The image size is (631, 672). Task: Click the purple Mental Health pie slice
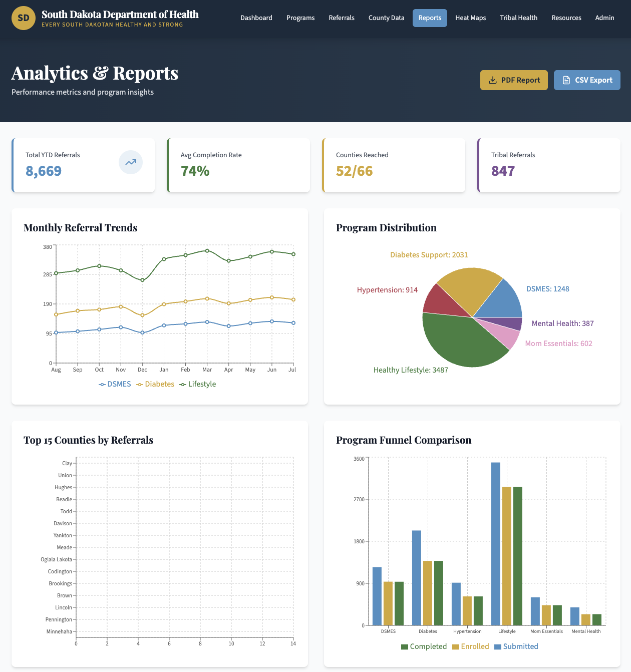(x=508, y=323)
